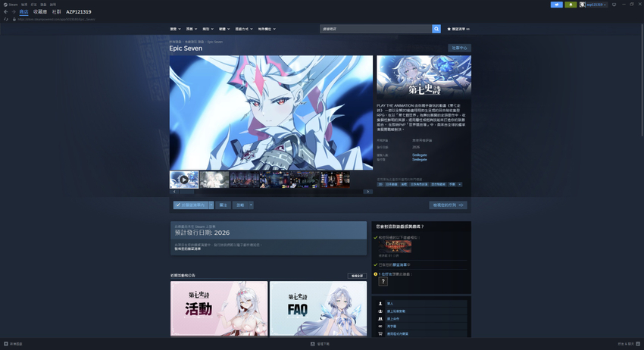This screenshot has height=350, width=644.
Task: Switch to the 收藏庫 library tab
Action: 40,12
